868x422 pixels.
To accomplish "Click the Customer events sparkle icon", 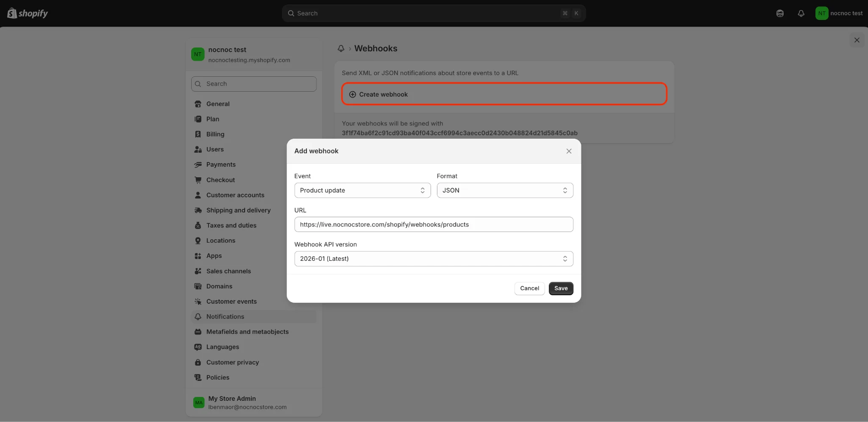I will click(x=198, y=302).
